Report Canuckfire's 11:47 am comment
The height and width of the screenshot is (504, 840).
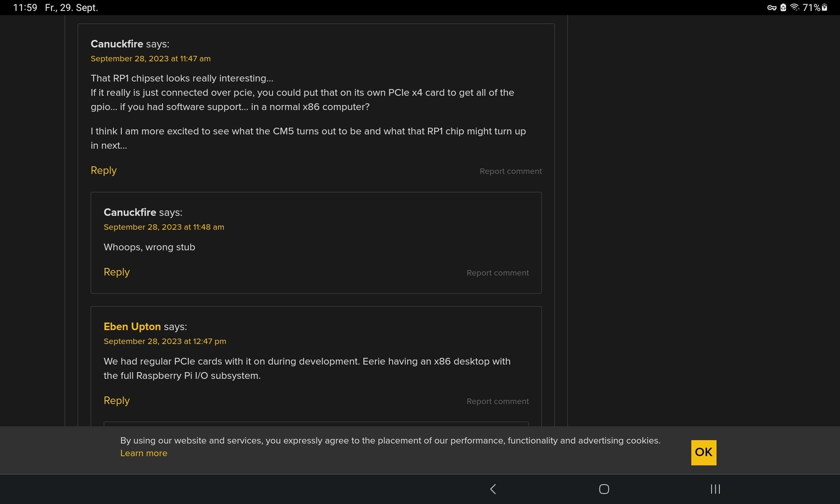coord(510,171)
